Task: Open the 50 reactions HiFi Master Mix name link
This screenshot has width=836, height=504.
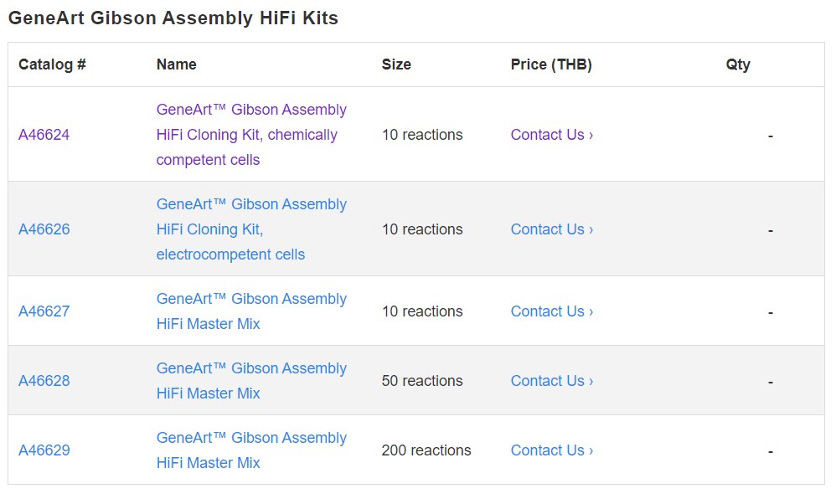Action: click(251, 381)
